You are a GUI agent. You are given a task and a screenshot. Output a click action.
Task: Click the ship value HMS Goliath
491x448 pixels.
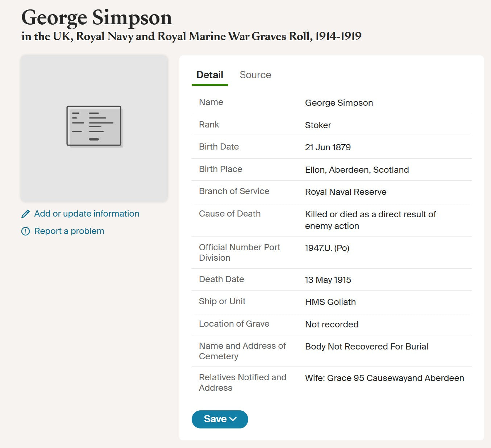click(x=330, y=302)
